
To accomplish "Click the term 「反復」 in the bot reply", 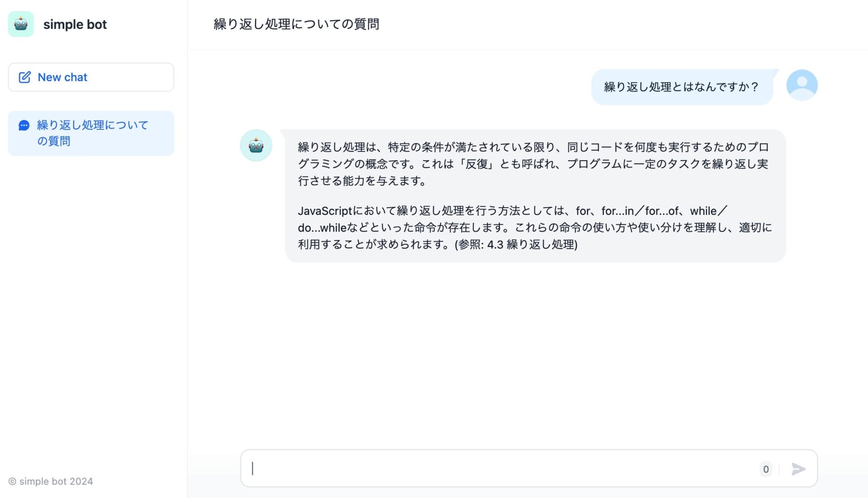I will [x=476, y=164].
